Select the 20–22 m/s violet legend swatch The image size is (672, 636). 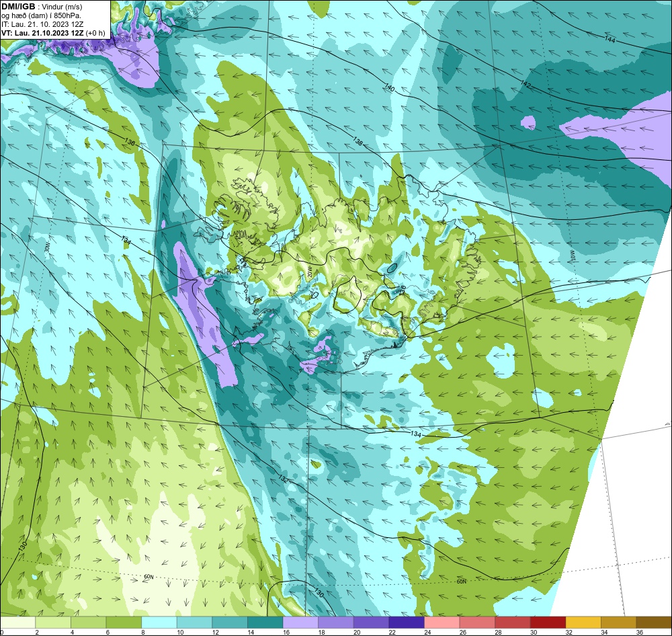pos(371,623)
